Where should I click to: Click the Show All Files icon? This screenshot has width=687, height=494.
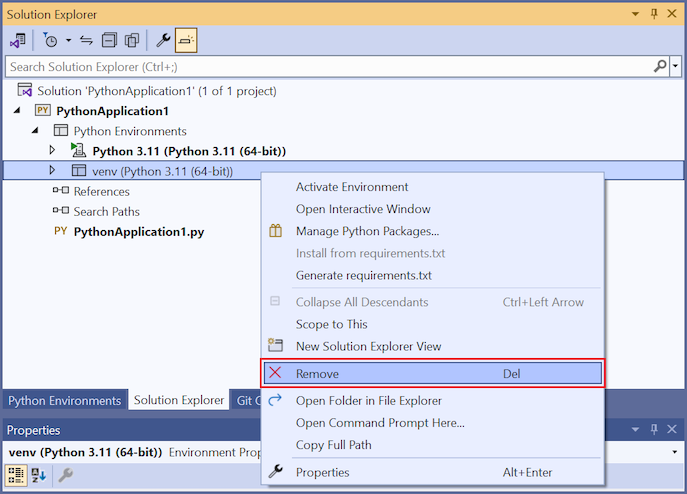click(x=131, y=41)
